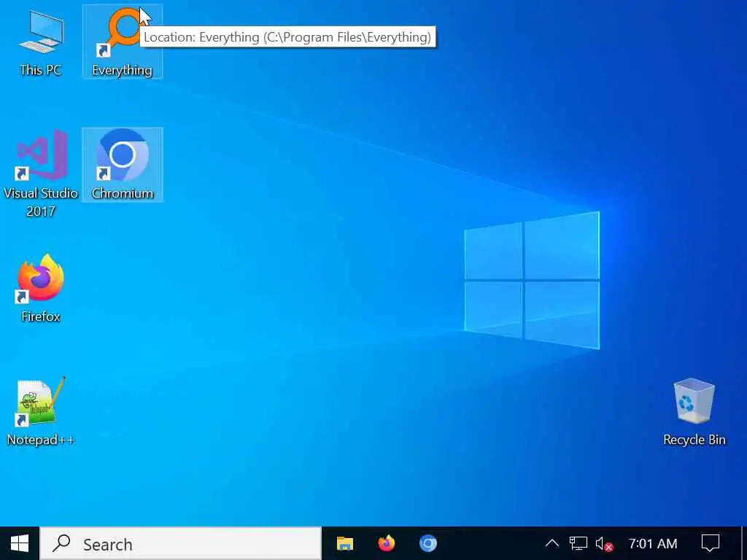This screenshot has width=747, height=560.
Task: Show hidden system tray icons
Action: coord(551,543)
